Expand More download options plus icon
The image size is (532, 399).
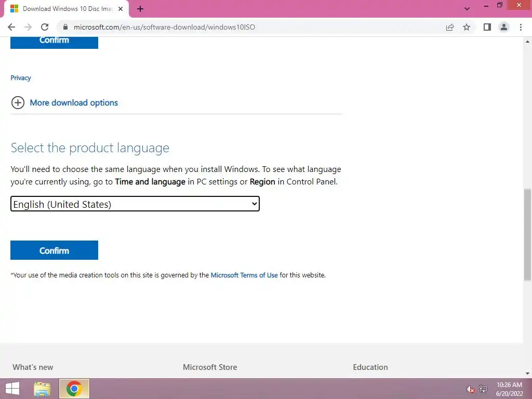click(x=18, y=102)
